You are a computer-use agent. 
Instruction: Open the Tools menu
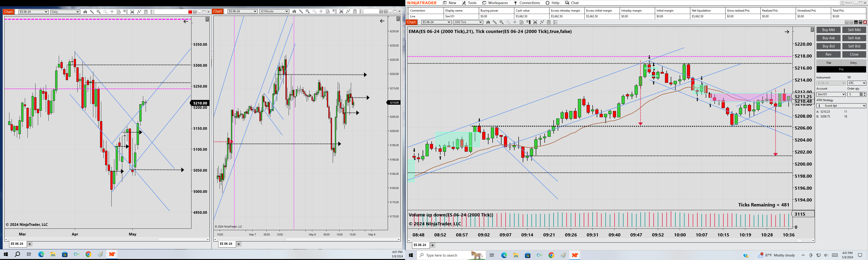(469, 3)
